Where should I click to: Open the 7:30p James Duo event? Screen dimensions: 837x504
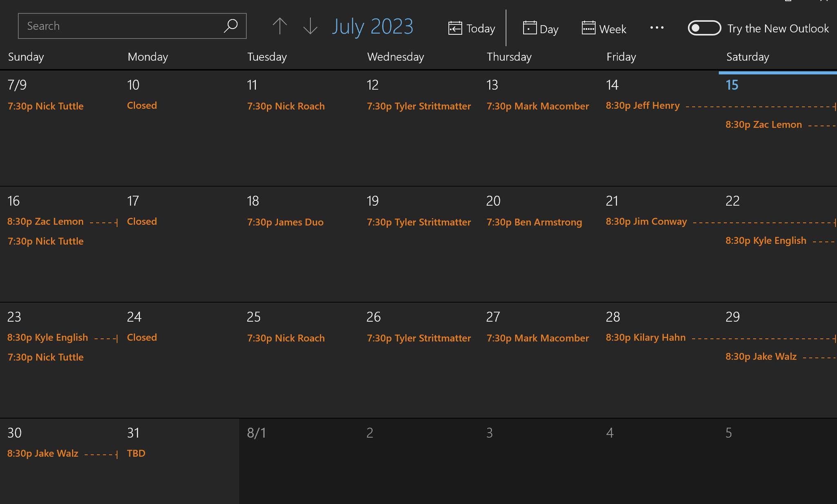pyautogui.click(x=285, y=222)
